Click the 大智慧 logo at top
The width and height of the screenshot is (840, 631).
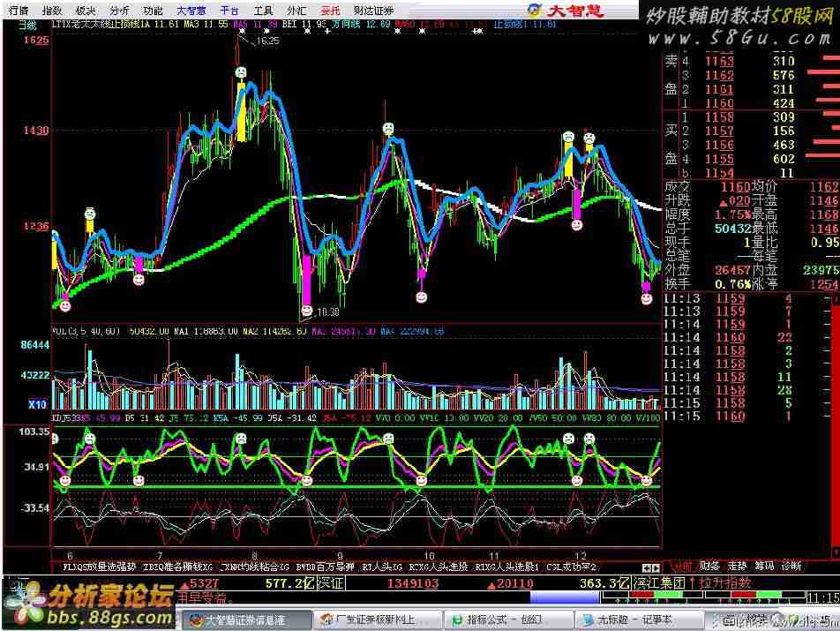coord(566,11)
